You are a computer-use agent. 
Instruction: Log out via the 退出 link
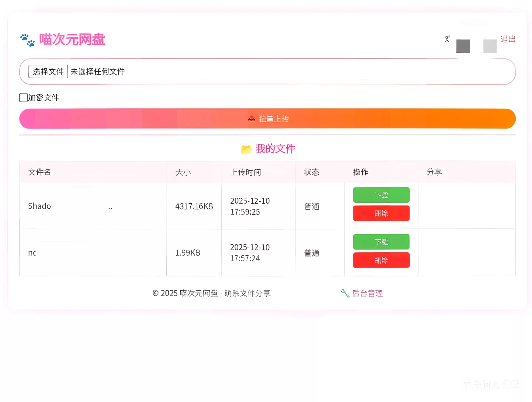point(508,39)
